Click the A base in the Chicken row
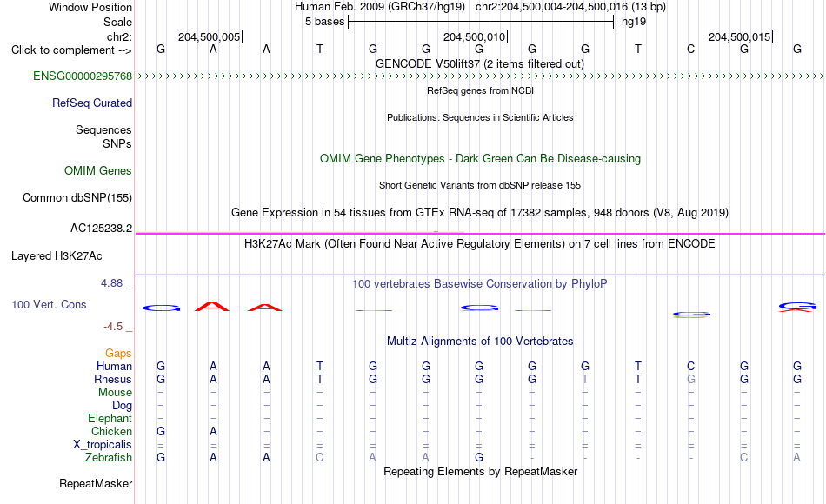The height and width of the screenshot is (504, 826). (213, 431)
